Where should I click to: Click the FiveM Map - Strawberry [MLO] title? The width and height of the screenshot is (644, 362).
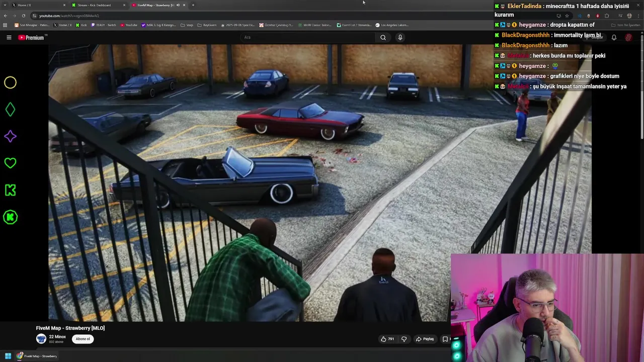coord(70,328)
